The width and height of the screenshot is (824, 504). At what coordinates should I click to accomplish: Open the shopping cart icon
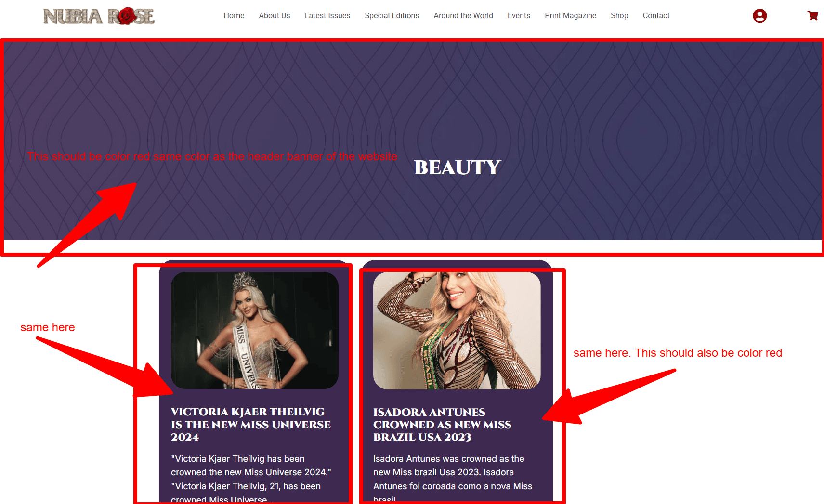[x=813, y=15]
